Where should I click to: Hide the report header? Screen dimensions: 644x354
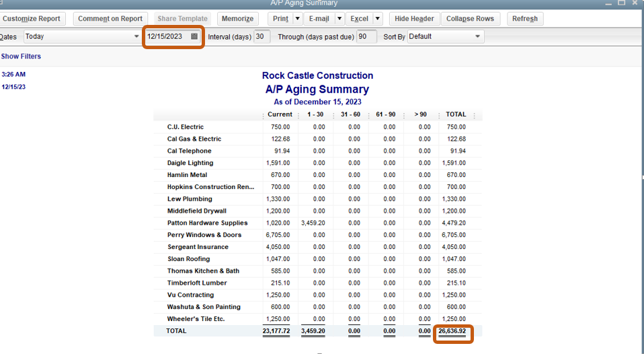point(414,19)
